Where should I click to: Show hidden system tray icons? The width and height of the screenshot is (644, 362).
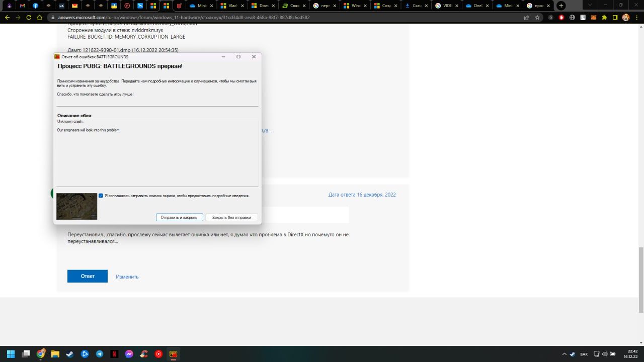[x=564, y=354]
